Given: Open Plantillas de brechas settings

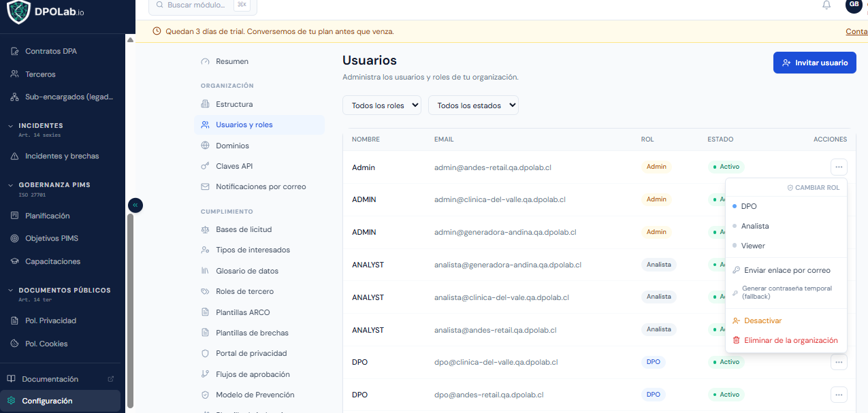Looking at the screenshot, I should 259,333.
